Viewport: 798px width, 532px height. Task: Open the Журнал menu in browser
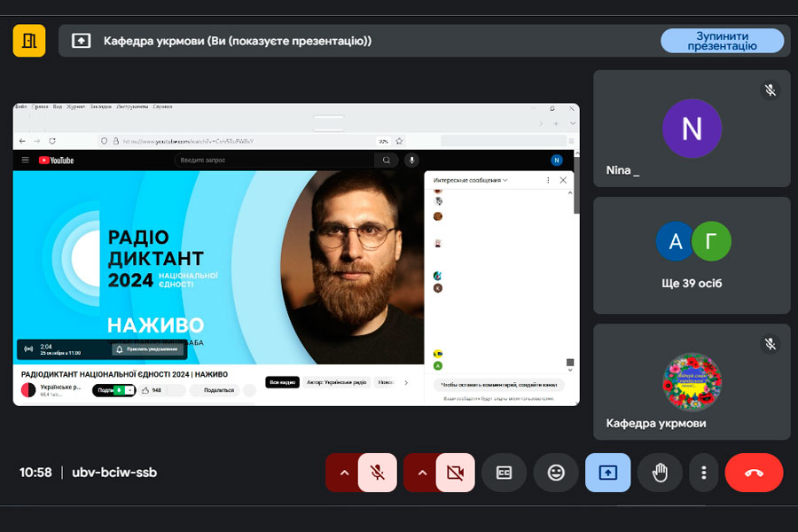point(76,107)
